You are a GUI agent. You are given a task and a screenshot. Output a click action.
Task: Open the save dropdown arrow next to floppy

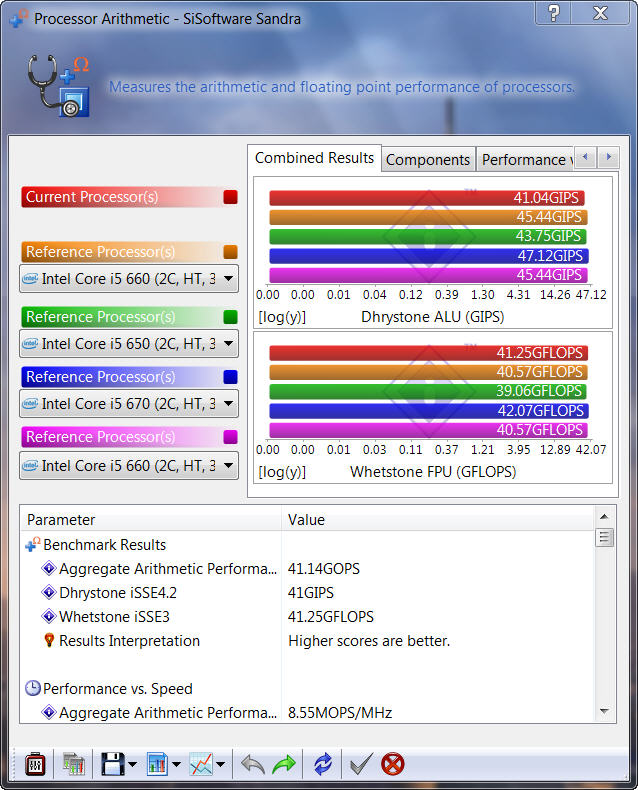[x=133, y=764]
